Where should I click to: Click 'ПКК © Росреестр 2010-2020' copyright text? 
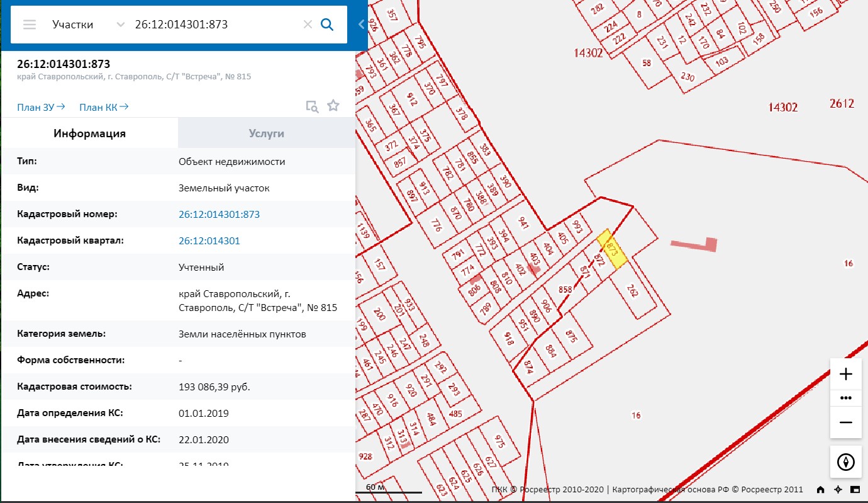tap(547, 489)
